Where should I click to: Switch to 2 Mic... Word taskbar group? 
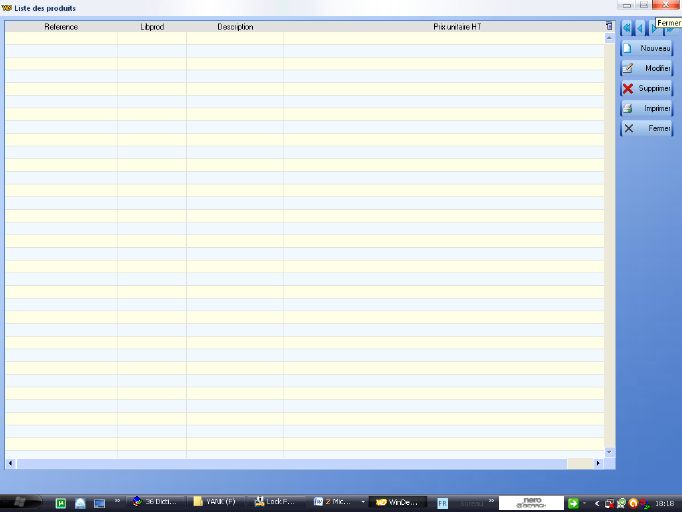tap(334, 502)
